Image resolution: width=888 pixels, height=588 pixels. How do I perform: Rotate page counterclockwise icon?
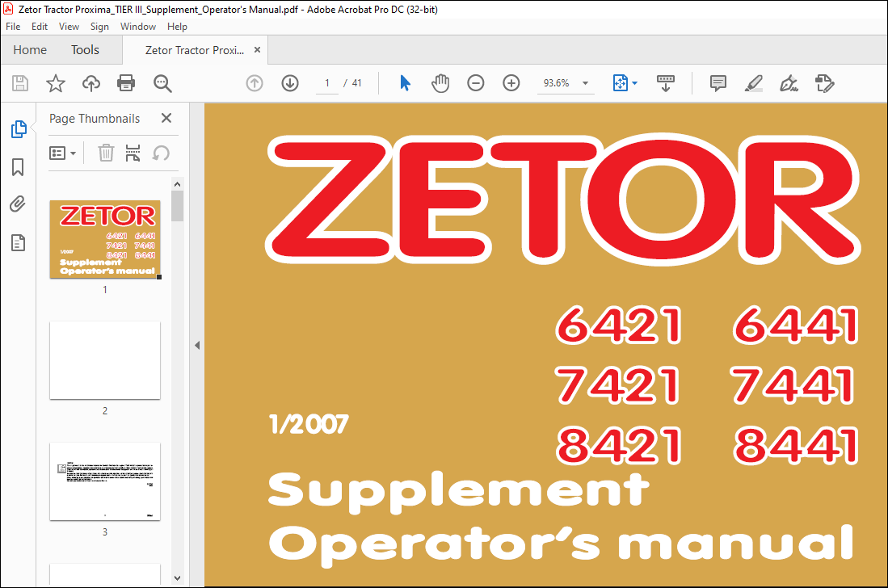(161, 153)
